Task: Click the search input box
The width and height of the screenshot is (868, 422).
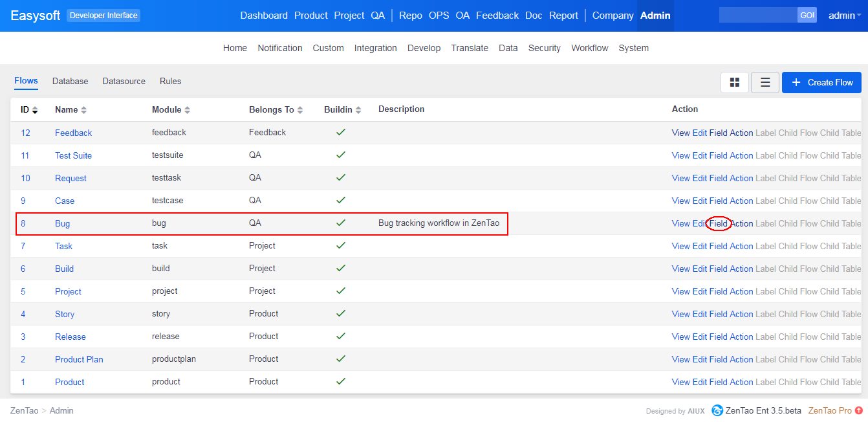Action: (x=757, y=16)
